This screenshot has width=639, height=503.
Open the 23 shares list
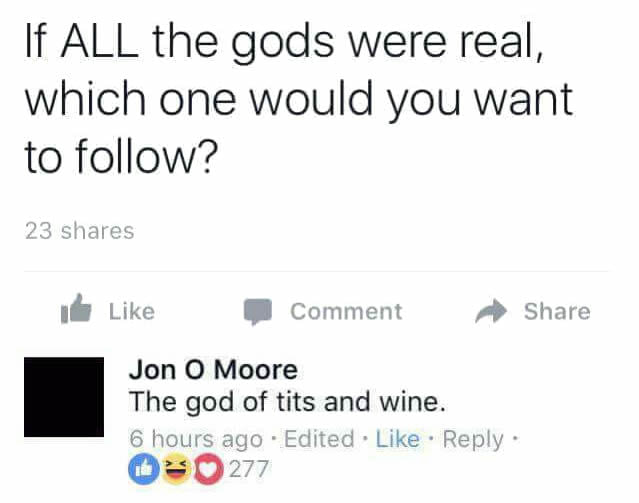click(79, 231)
